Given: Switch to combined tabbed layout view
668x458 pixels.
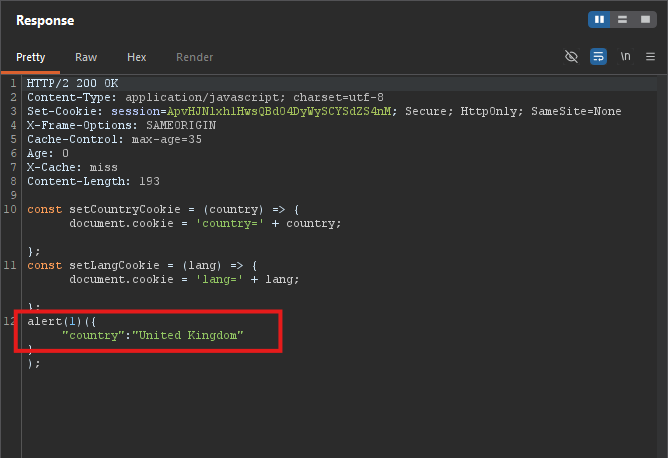Looking at the screenshot, I should [x=645, y=20].
